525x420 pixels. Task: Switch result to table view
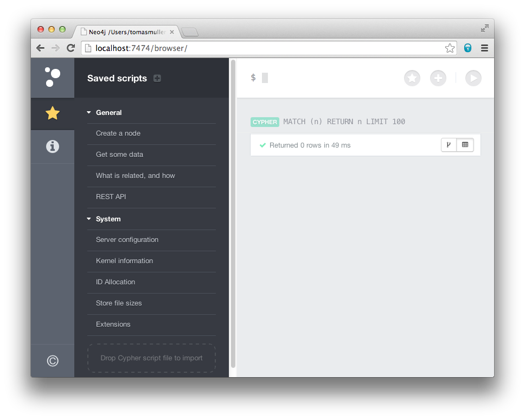(465, 145)
